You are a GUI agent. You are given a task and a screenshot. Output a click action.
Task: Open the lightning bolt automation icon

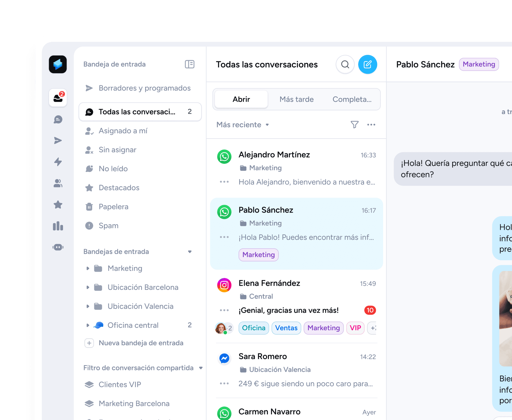pos(58,162)
